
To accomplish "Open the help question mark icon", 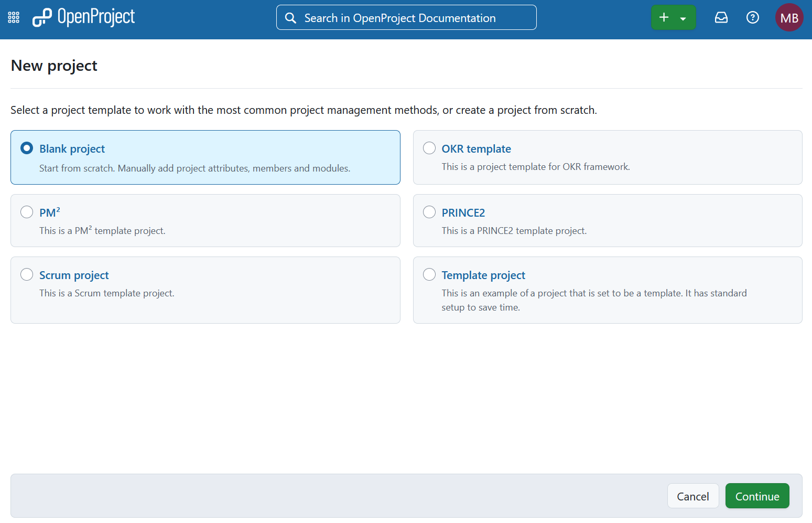I will click(752, 18).
